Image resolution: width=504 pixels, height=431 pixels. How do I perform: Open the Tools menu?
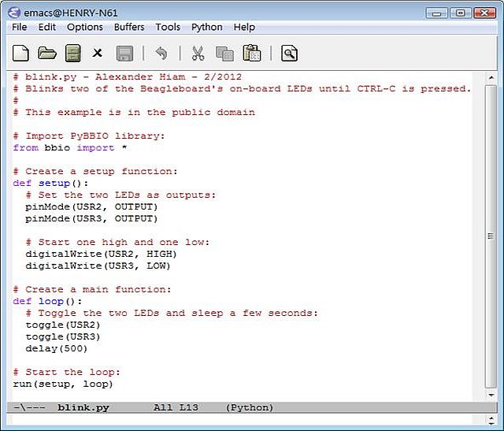[168, 27]
